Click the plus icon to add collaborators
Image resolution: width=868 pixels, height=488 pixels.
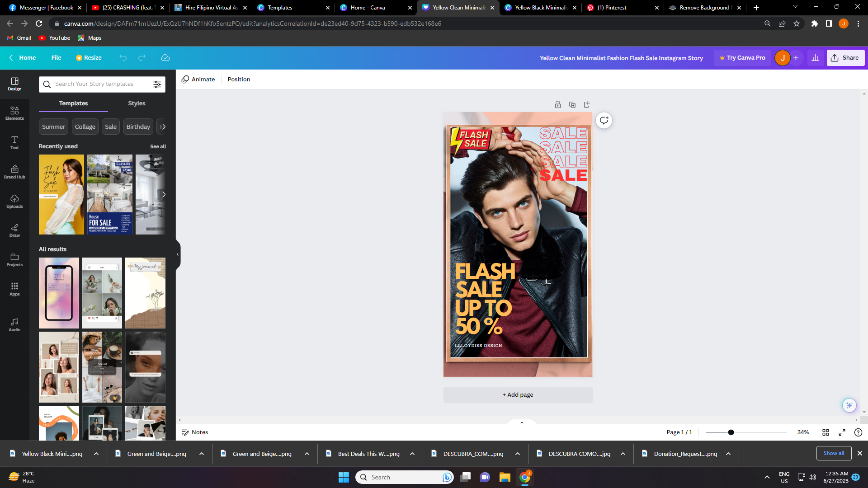click(796, 58)
